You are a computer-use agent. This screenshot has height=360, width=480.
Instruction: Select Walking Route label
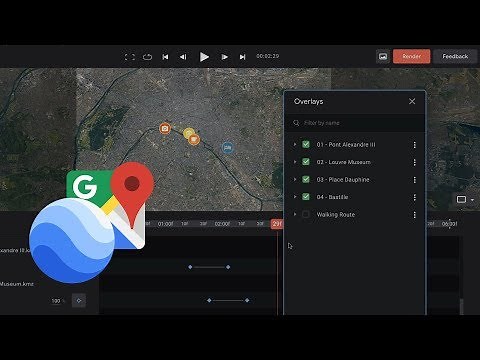[x=335, y=215]
